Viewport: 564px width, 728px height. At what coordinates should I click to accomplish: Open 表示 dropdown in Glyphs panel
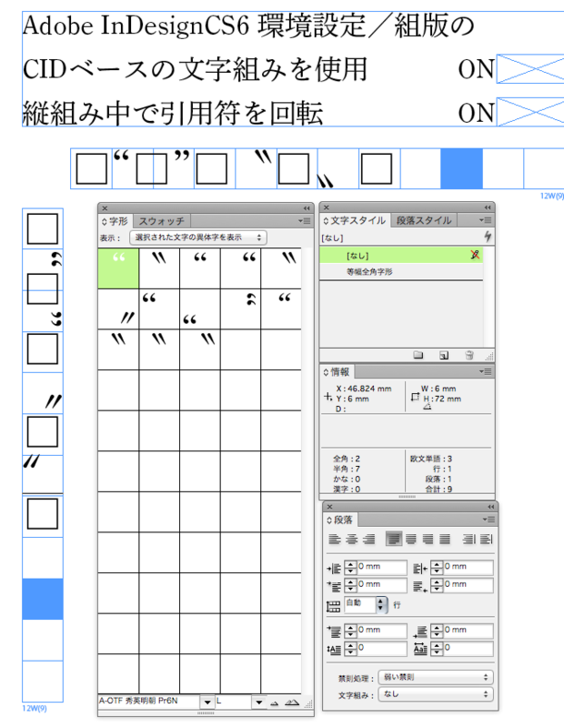[x=198, y=238]
